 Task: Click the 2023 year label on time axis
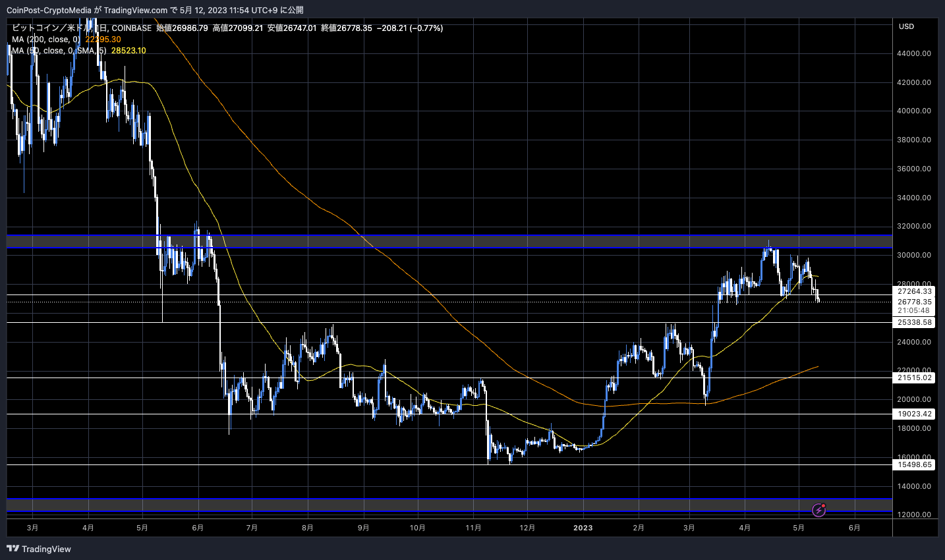[x=583, y=528]
